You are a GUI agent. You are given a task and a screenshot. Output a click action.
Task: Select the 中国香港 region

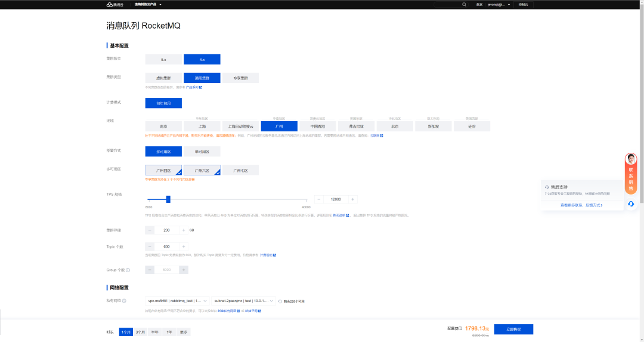[318, 126]
